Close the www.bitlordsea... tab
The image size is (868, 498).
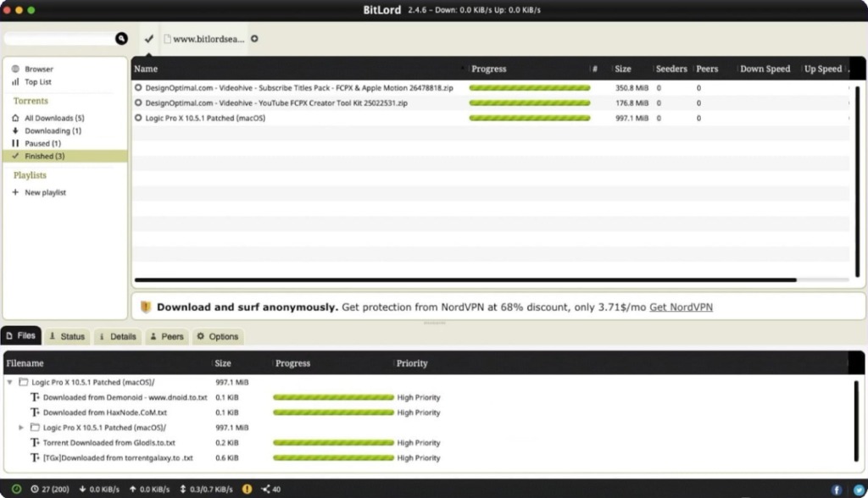click(254, 39)
